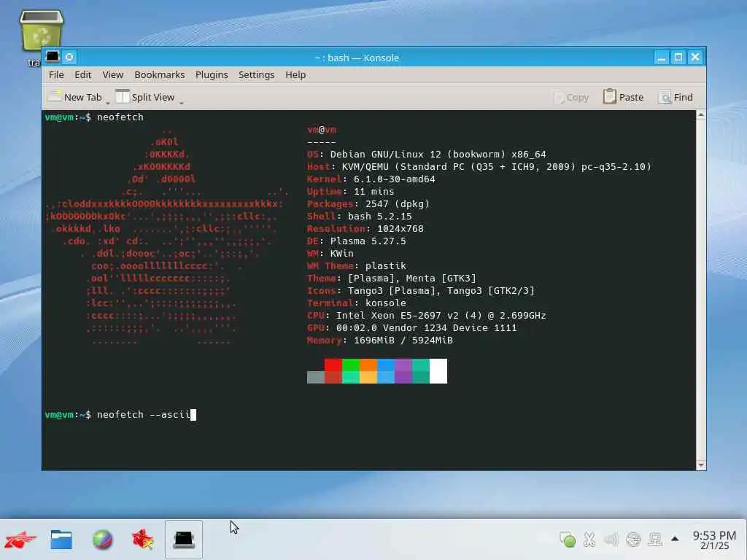Click the 'CPU: Intel Xeon E5-2697' line

[x=426, y=315]
